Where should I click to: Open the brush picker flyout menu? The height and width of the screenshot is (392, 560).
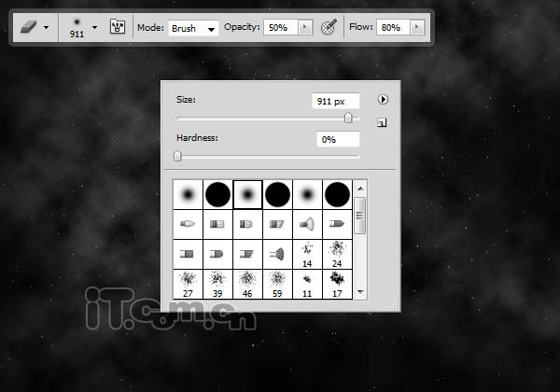[383, 99]
